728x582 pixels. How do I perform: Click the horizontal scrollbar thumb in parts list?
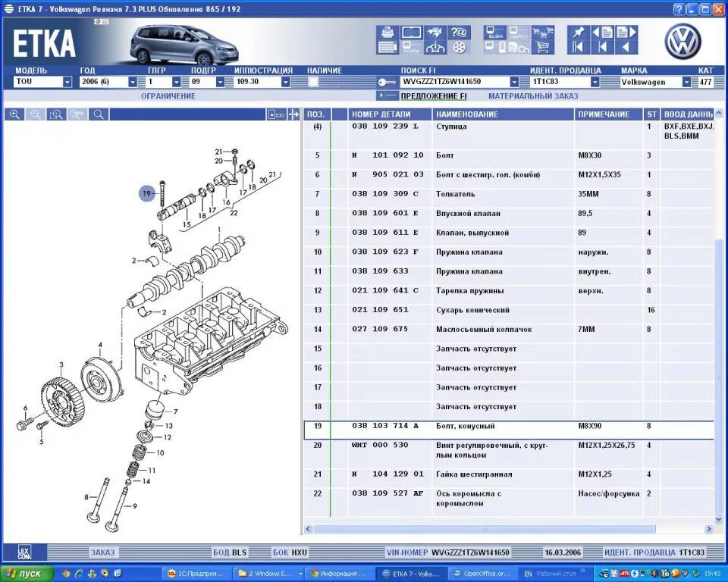pos(485,529)
